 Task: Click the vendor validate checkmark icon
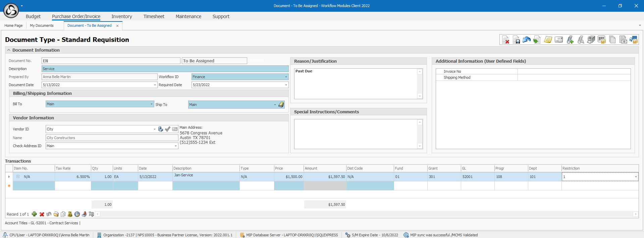tap(168, 129)
